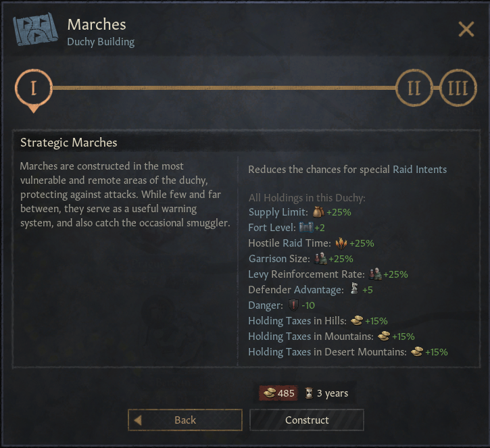Click the Hostile Raid Time flame icon

(341, 243)
